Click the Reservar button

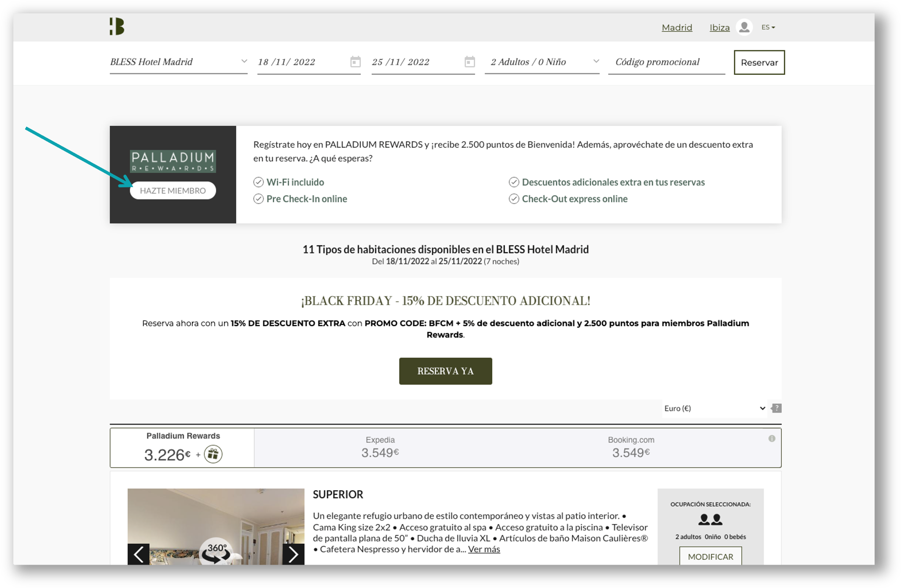tap(759, 62)
